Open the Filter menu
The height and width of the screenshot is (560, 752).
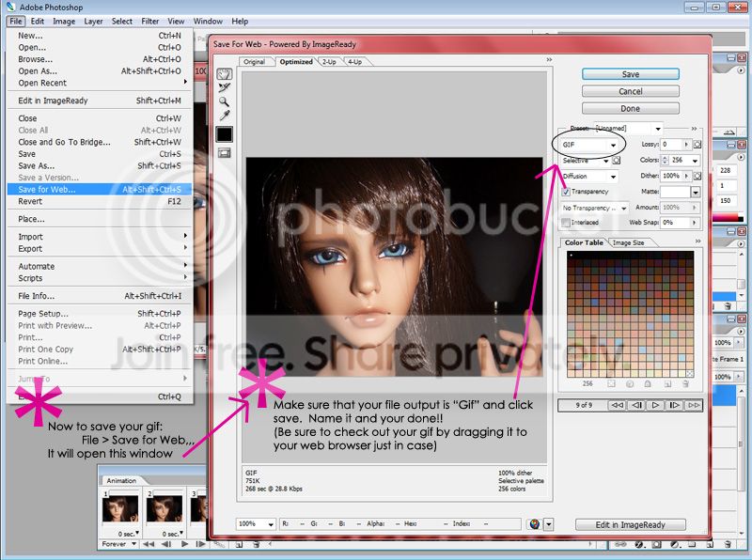tap(149, 21)
